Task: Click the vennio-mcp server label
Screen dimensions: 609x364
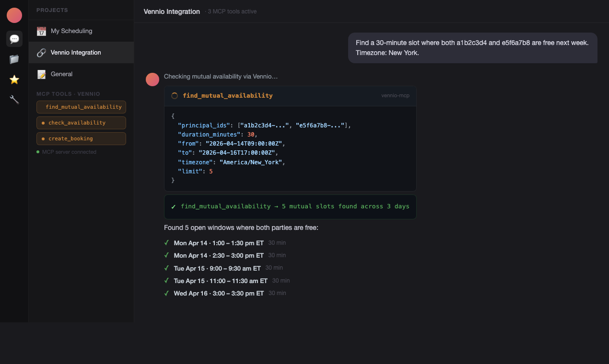Action: (395, 96)
